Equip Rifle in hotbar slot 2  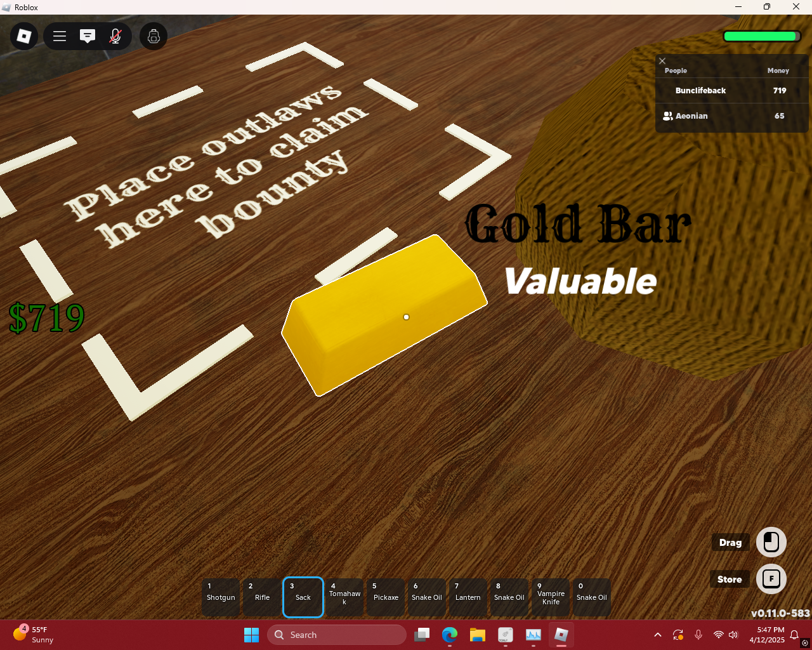262,597
